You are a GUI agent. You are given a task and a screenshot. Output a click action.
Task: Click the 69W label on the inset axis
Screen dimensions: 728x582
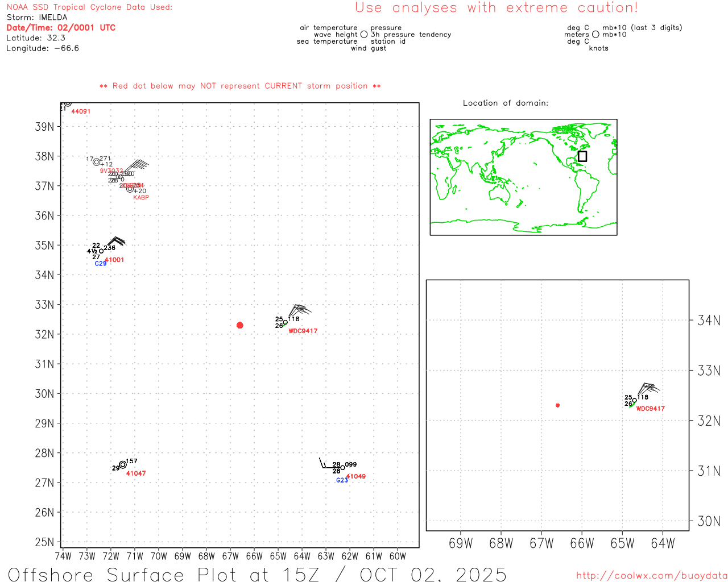(461, 543)
